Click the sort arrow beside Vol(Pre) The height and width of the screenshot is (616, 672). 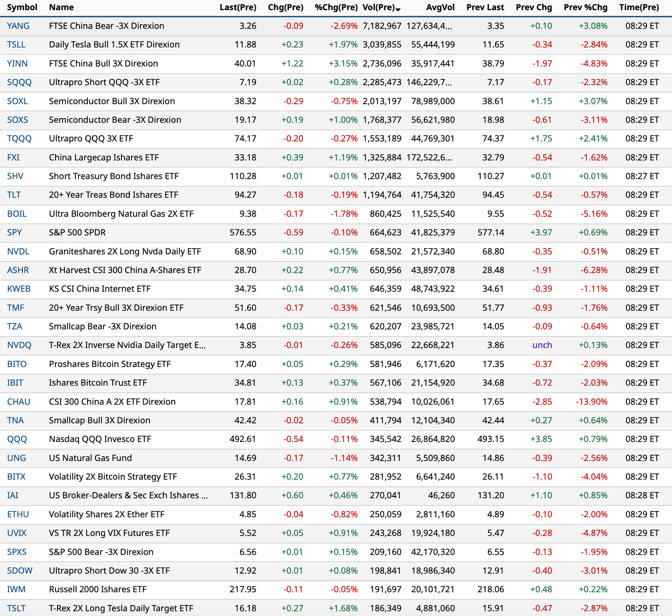pos(398,9)
